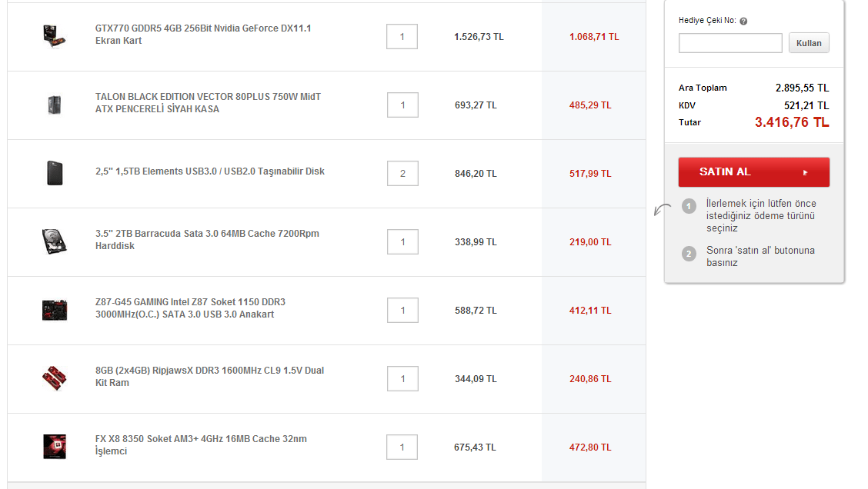Viewport: 868px width, 489px height.
Task: Focus the gift voucher number input field
Action: pos(729,43)
